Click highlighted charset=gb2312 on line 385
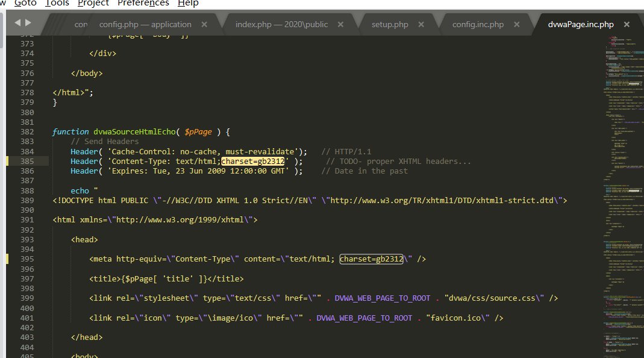Image resolution: width=644 pixels, height=358 pixels. tap(253, 162)
